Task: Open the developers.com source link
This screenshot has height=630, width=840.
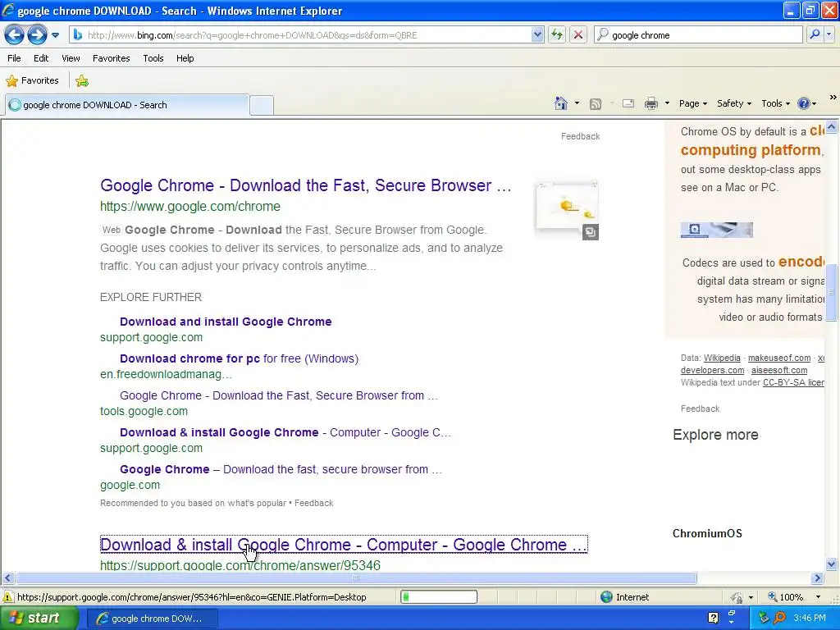Action: [712, 370]
